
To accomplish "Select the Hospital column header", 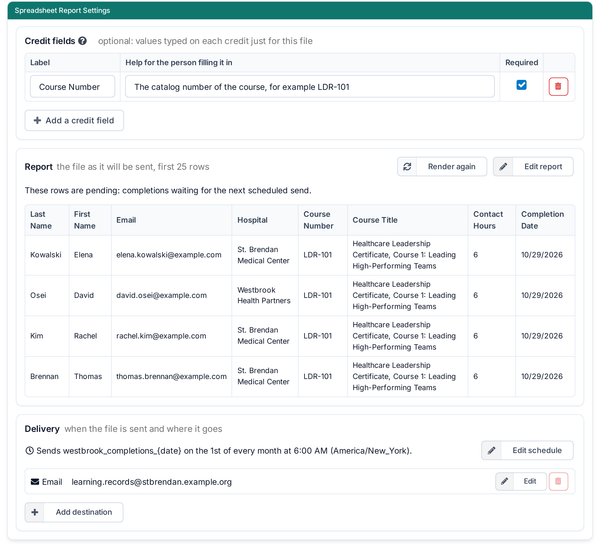I will (265, 220).
